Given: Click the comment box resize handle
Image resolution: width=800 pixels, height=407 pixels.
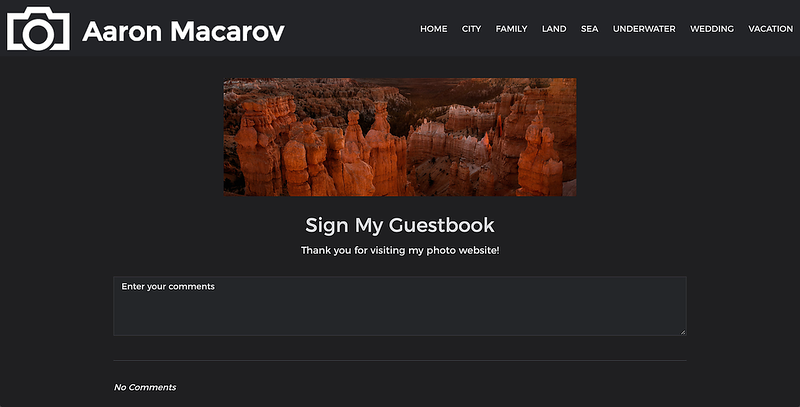Looking at the screenshot, I should coord(683,332).
